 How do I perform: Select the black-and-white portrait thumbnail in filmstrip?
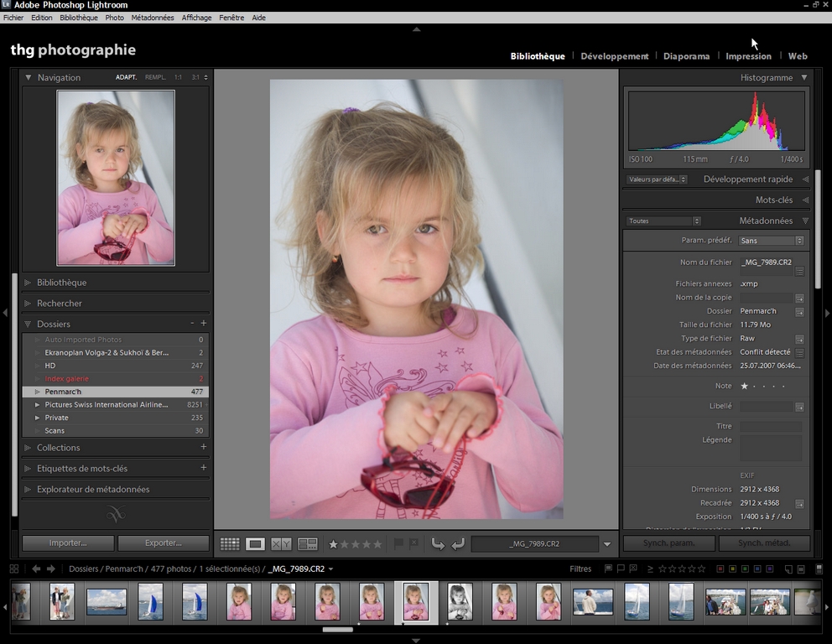click(460, 601)
